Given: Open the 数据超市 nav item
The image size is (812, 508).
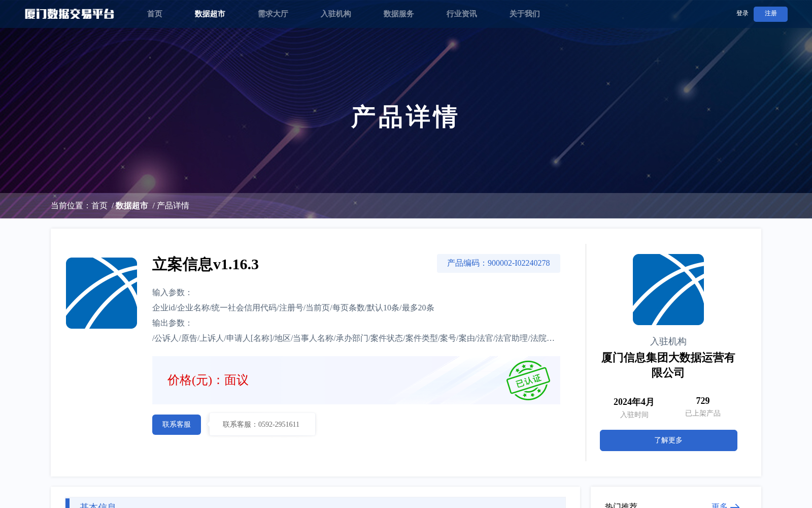Looking at the screenshot, I should [x=210, y=14].
